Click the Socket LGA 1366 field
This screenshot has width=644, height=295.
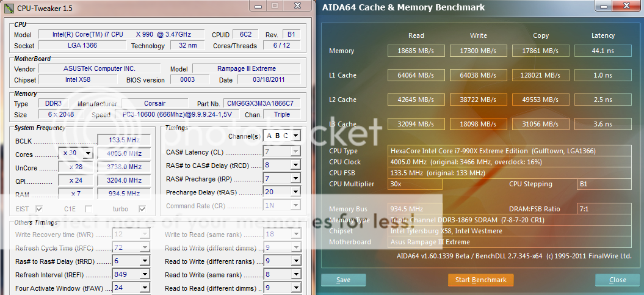[x=82, y=45]
